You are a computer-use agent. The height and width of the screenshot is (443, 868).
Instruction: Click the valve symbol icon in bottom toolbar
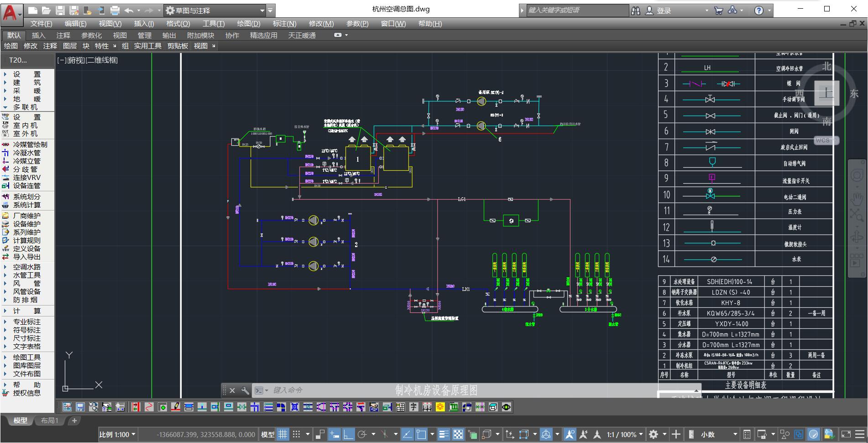click(242, 407)
